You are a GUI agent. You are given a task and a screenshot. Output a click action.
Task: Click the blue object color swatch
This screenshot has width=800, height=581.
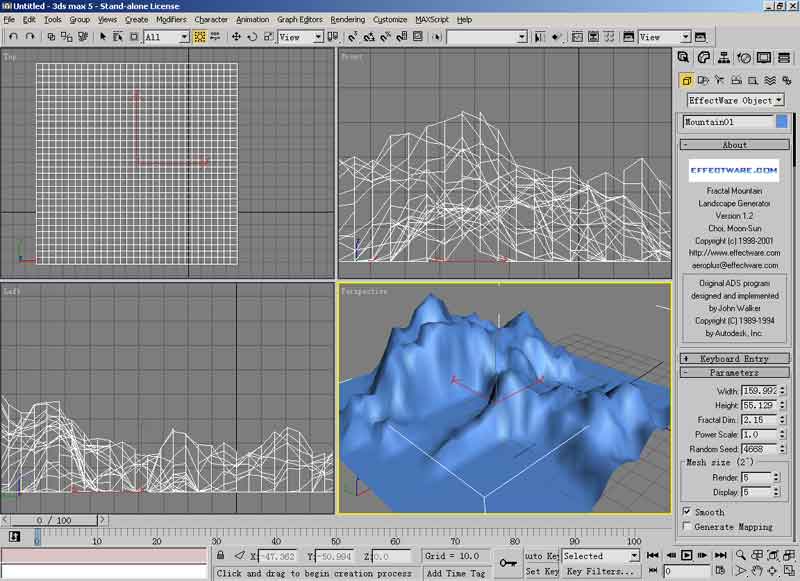click(782, 122)
